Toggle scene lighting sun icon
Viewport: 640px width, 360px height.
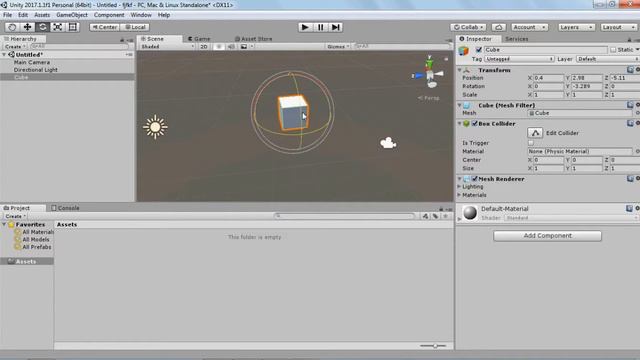218,47
